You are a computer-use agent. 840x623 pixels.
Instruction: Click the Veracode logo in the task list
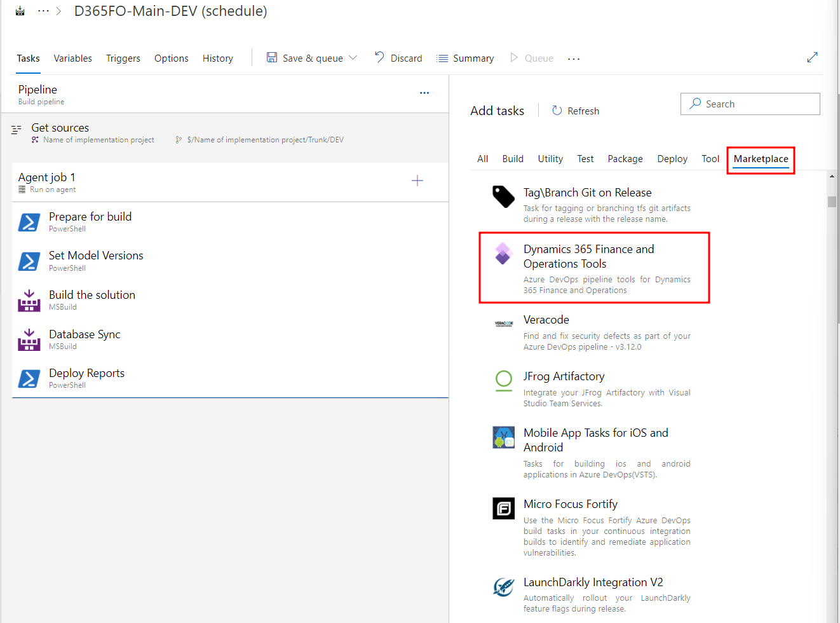[503, 323]
